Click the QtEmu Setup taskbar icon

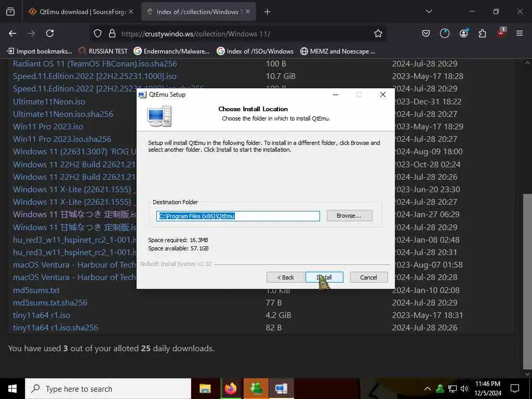[281, 389]
